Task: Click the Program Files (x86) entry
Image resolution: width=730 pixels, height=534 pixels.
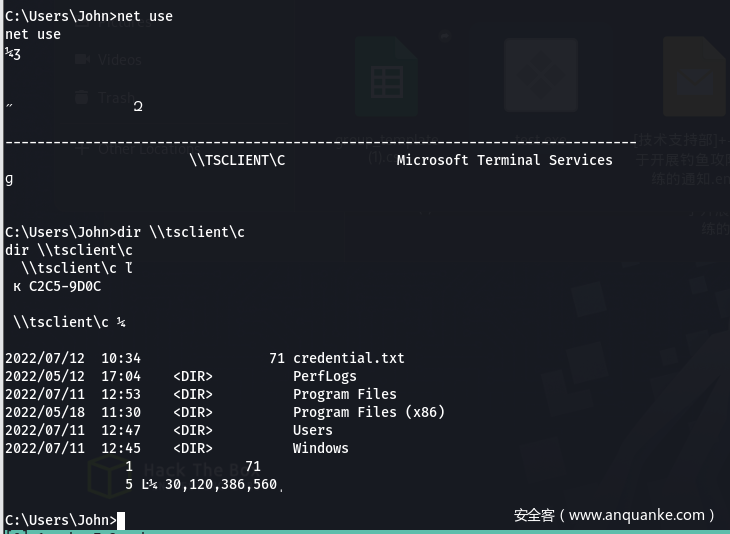Action: 368,412
